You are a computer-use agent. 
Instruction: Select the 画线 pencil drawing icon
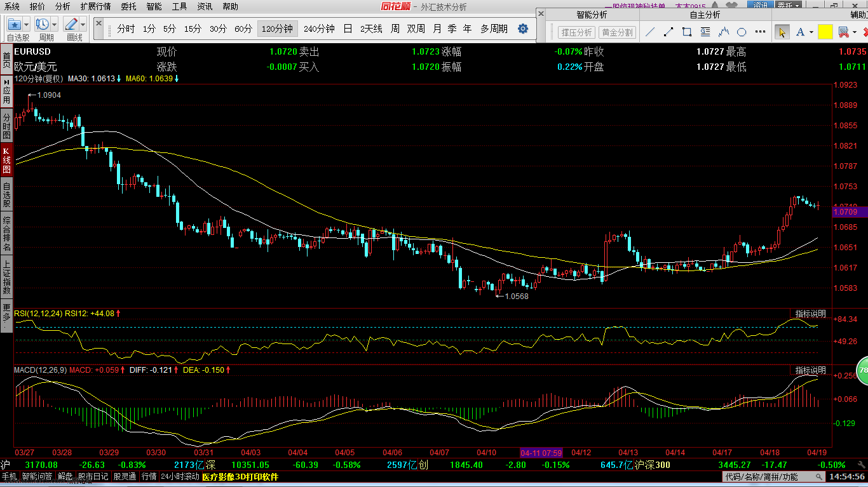click(71, 24)
